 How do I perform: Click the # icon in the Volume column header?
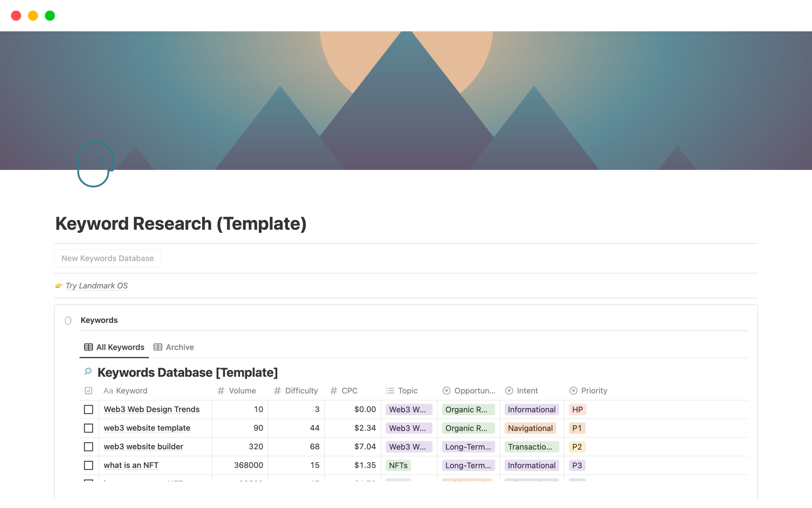221,390
